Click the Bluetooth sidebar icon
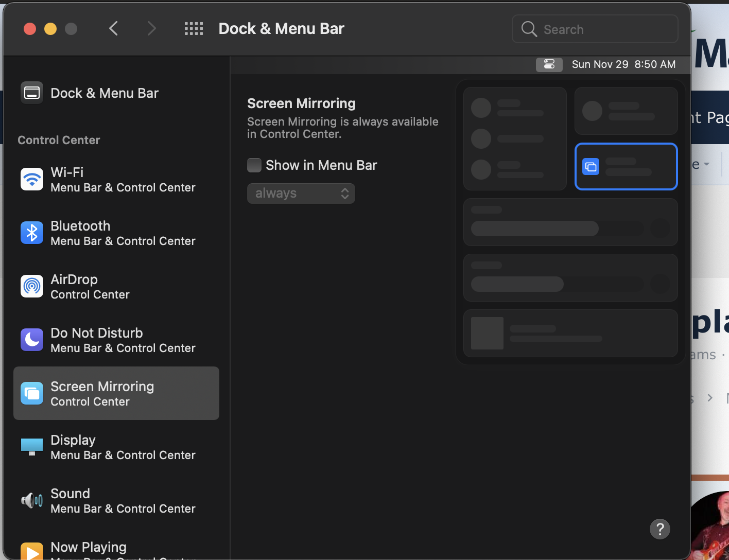Image resolution: width=729 pixels, height=560 pixels. pos(32,233)
